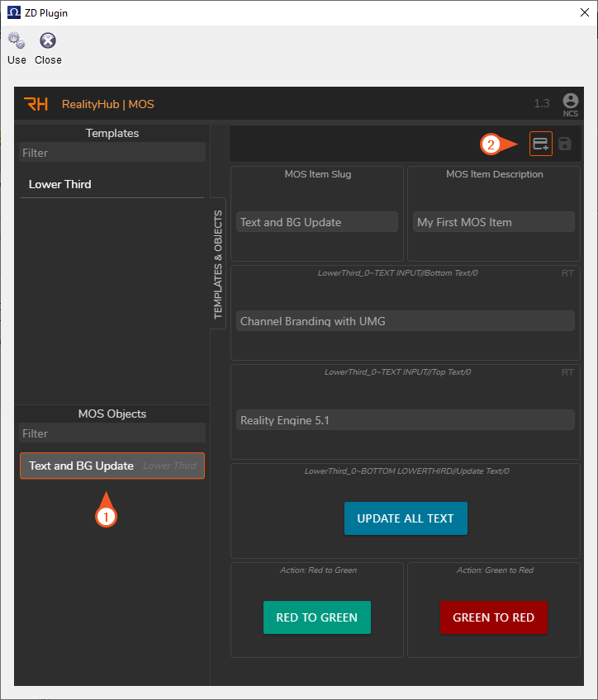Click the add new MOS item icon
Viewport: 598px width, 700px height.
click(540, 144)
